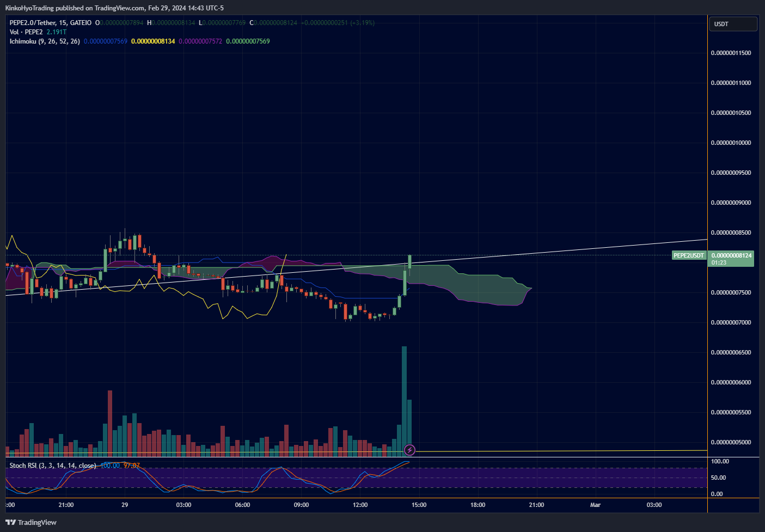Click the purple Ichimoku value 0.00000007572
This screenshot has width=765, height=532.
(x=200, y=41)
